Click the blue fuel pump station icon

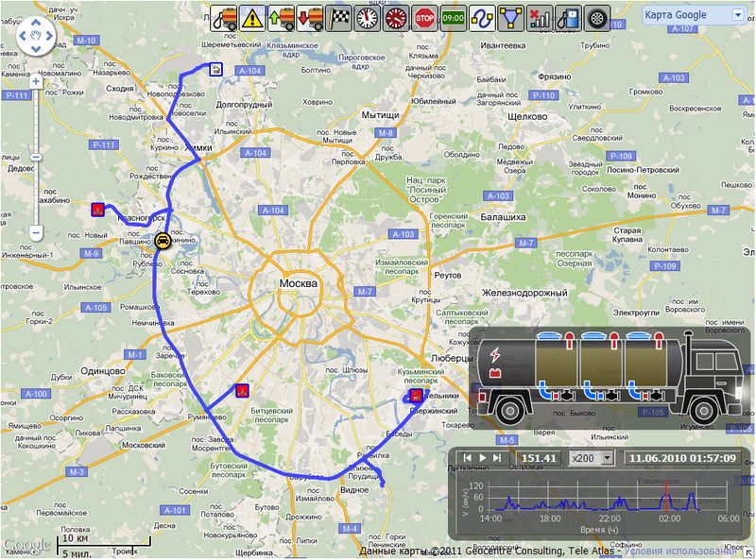click(568, 18)
